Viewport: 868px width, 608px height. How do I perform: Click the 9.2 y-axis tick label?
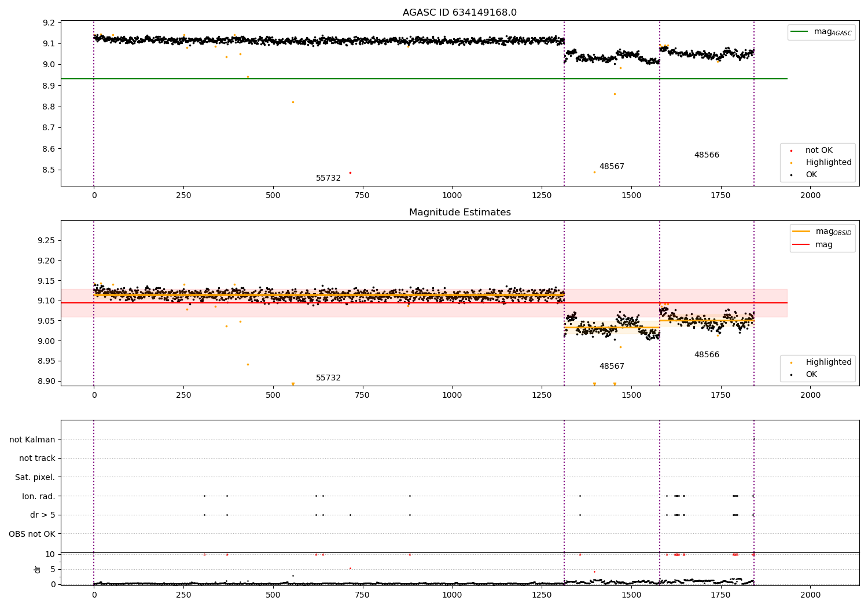(x=50, y=23)
